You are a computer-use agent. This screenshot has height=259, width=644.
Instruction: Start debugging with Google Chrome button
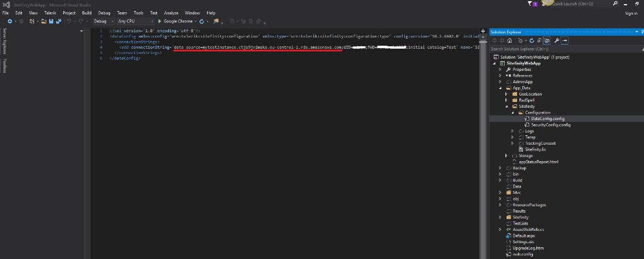[177, 21]
